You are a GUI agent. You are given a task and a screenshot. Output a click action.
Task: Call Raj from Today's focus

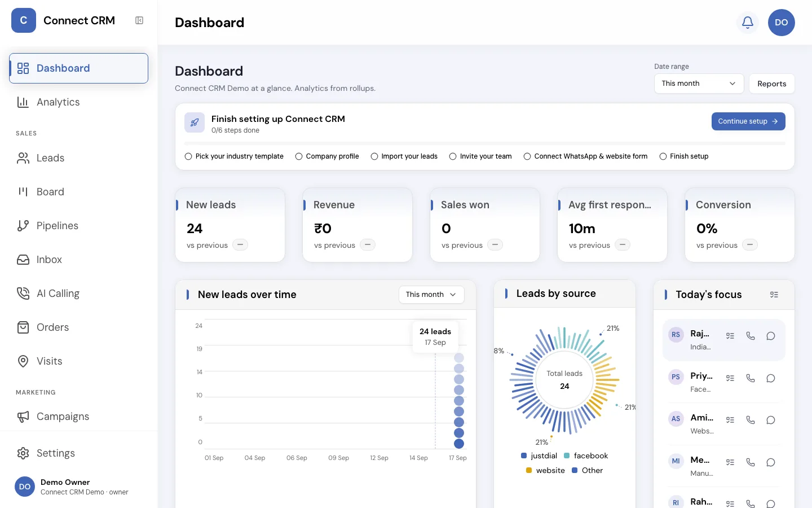coord(751,336)
